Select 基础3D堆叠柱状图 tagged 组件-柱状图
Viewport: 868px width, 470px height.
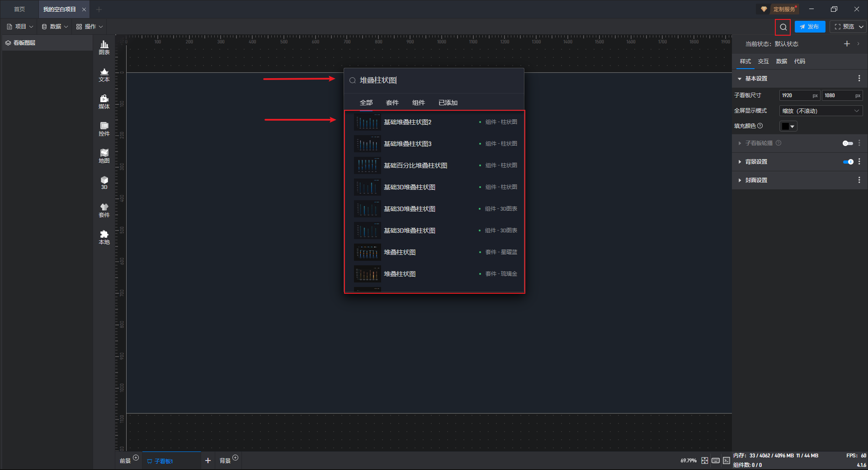click(x=435, y=187)
